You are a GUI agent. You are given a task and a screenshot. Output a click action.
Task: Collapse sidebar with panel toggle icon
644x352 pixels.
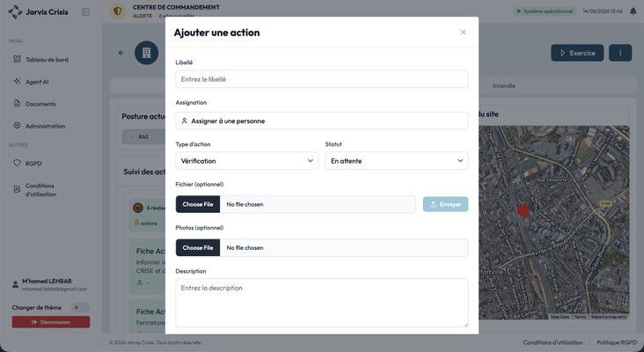coord(85,12)
